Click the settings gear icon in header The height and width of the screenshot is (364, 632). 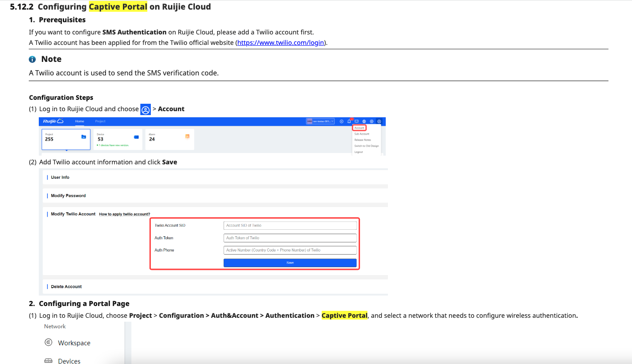click(372, 121)
